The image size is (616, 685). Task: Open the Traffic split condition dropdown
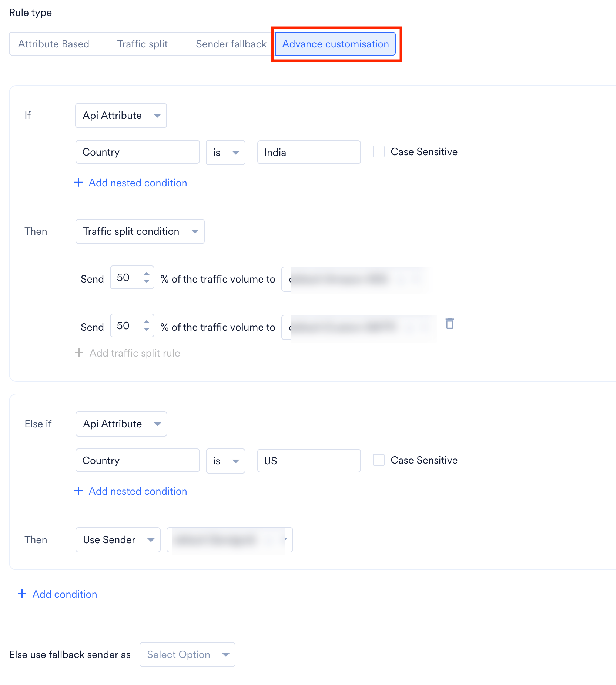click(x=140, y=231)
